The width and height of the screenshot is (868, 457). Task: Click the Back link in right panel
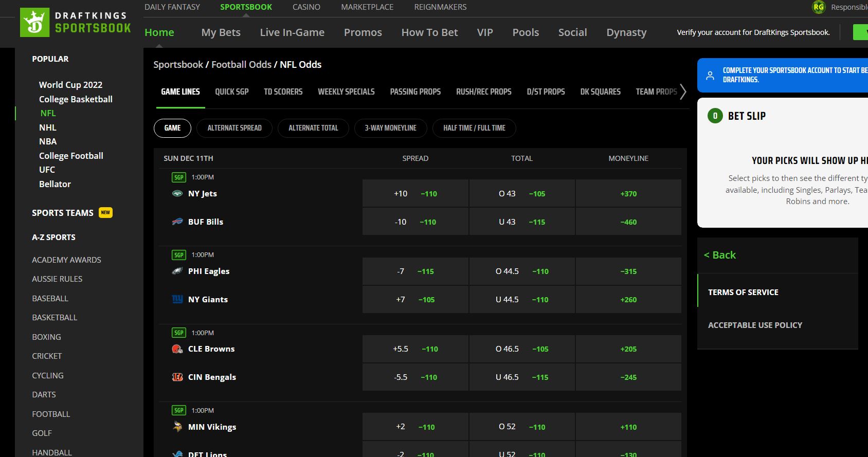[x=719, y=255]
